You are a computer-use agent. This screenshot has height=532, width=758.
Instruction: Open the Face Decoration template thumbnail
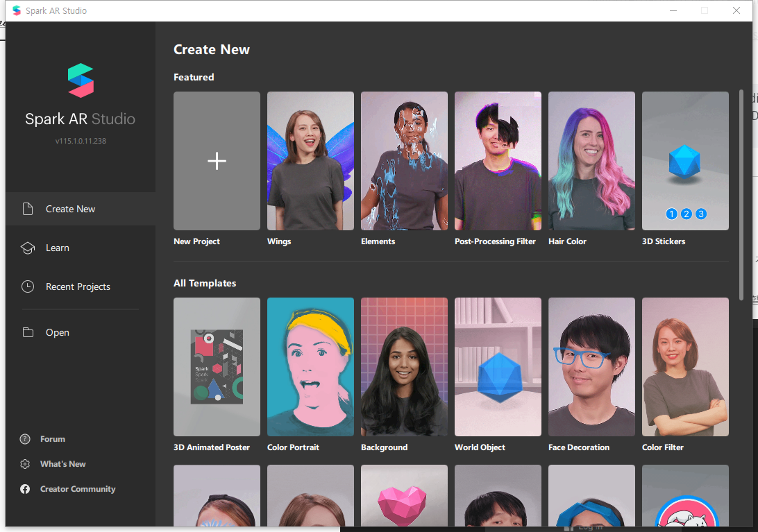click(591, 367)
